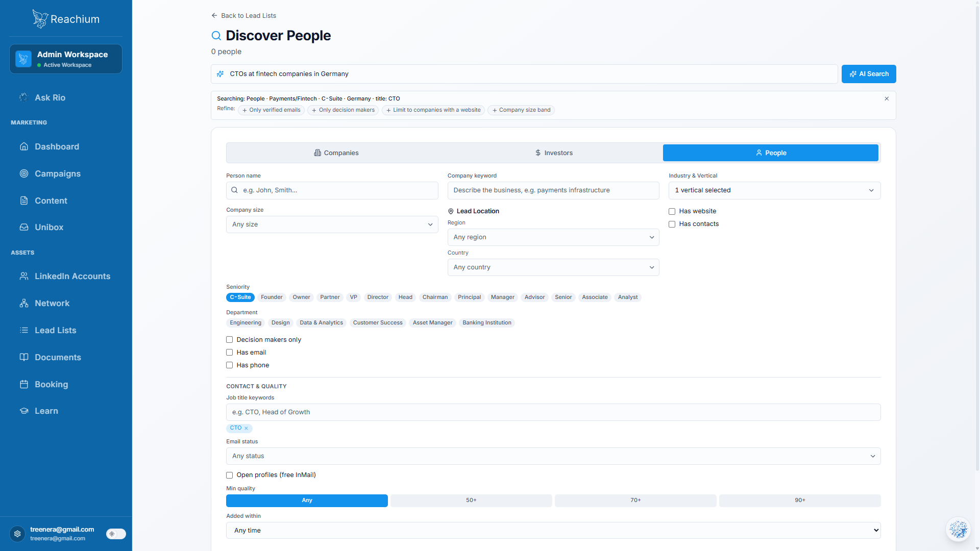This screenshot has width=980, height=551.
Task: Set min quality to 70+
Action: coord(635,500)
